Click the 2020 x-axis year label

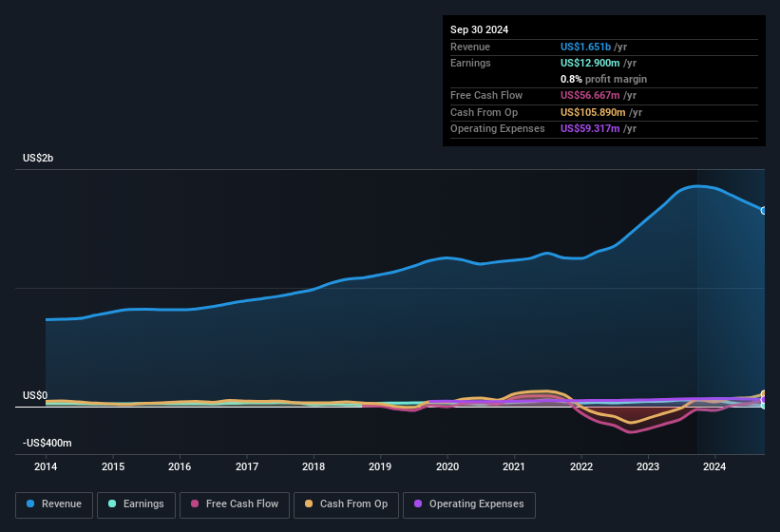(x=447, y=466)
